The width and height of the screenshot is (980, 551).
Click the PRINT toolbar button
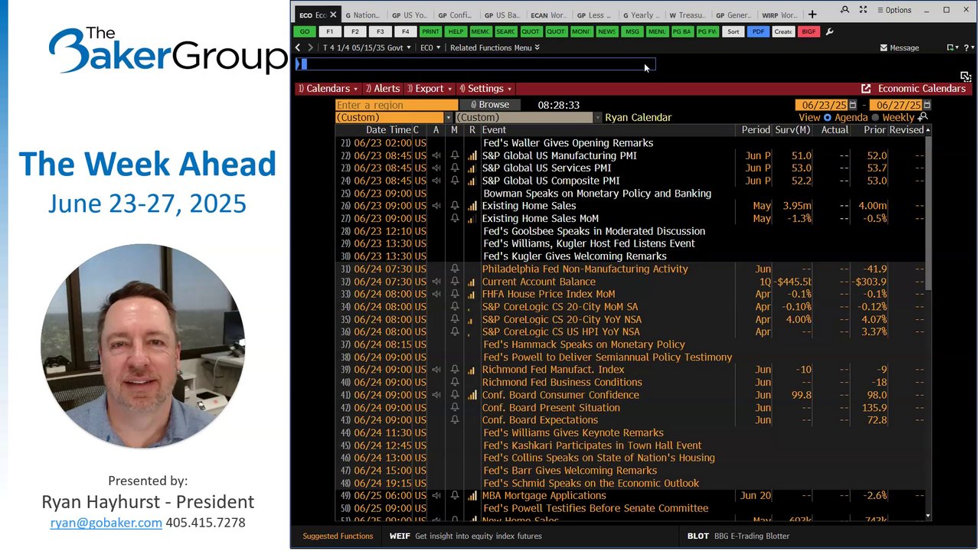(x=430, y=31)
